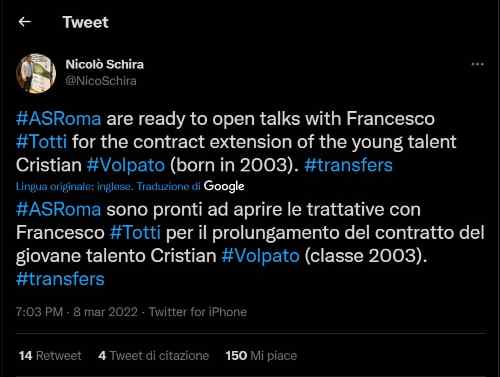The width and height of the screenshot is (500, 377).
Task: Open #transfers hashtag after born in 2003
Action: coord(348,165)
